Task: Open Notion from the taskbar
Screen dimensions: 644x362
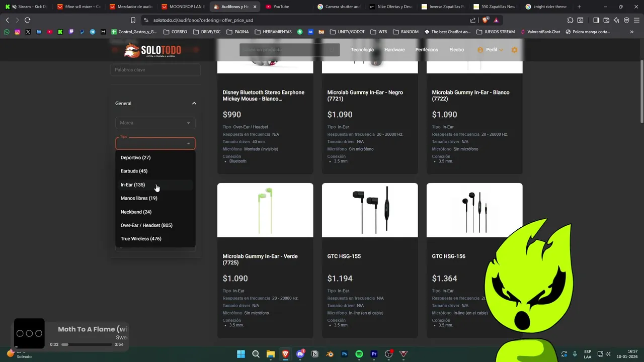Action: [x=315, y=354]
